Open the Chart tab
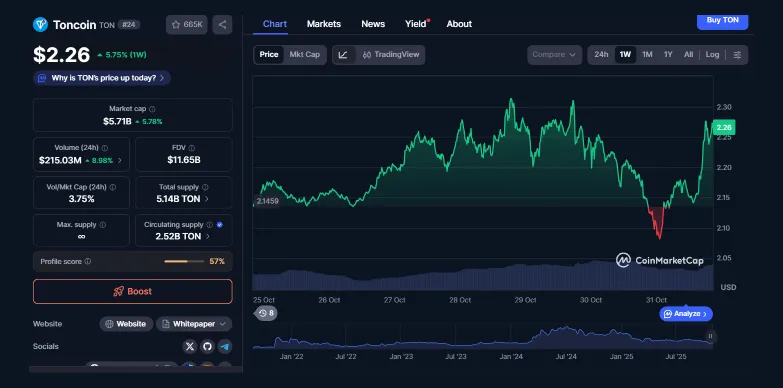The image size is (783, 388). tap(275, 24)
